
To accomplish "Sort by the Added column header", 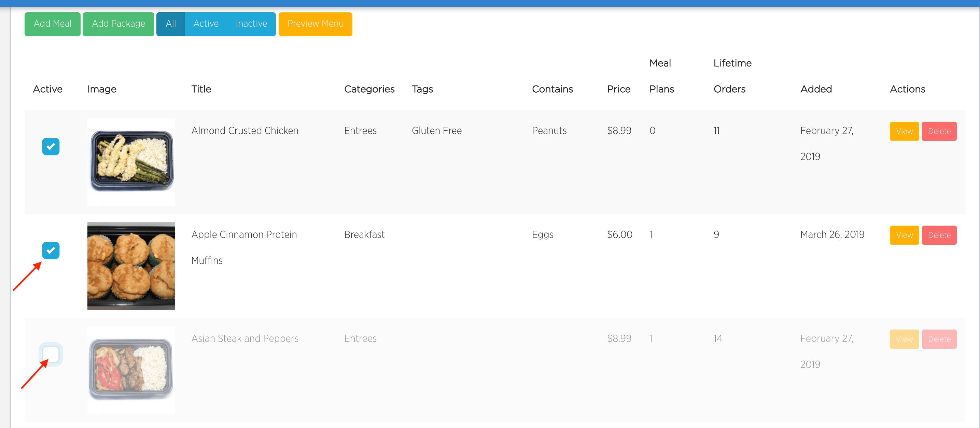I will (816, 89).
